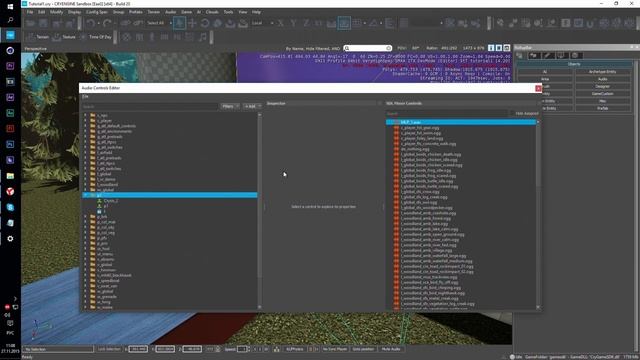Open the Local coordinate system dropdown

click(262, 23)
